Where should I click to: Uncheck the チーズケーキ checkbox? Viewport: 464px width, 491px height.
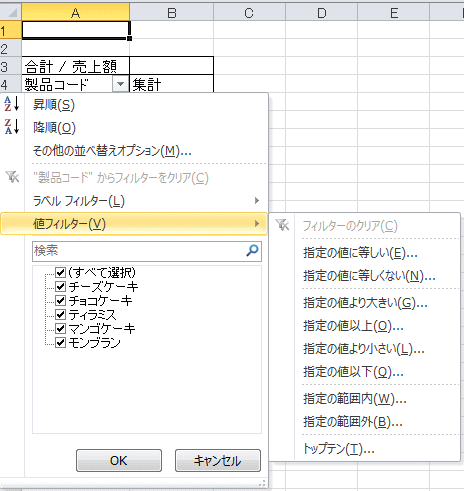(x=60, y=286)
